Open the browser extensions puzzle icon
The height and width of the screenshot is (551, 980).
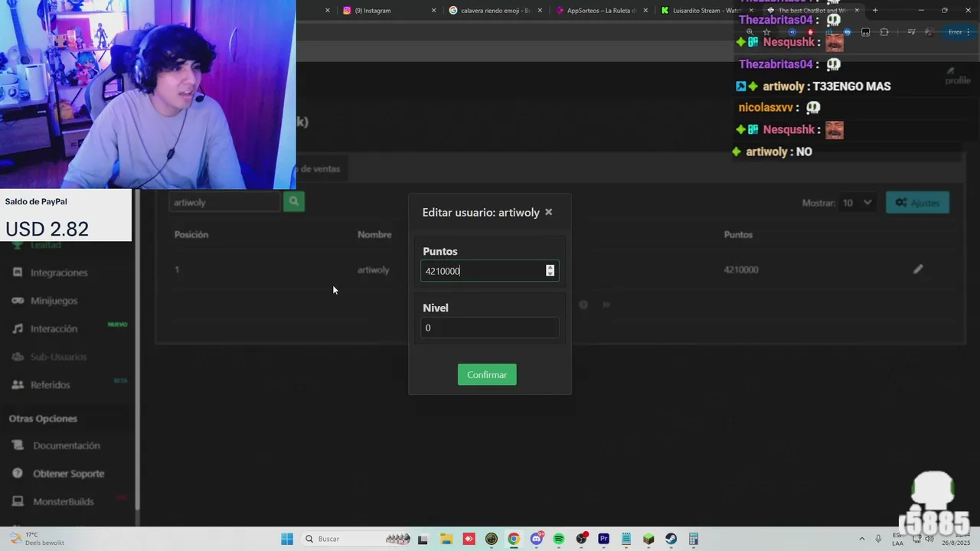coord(884,32)
